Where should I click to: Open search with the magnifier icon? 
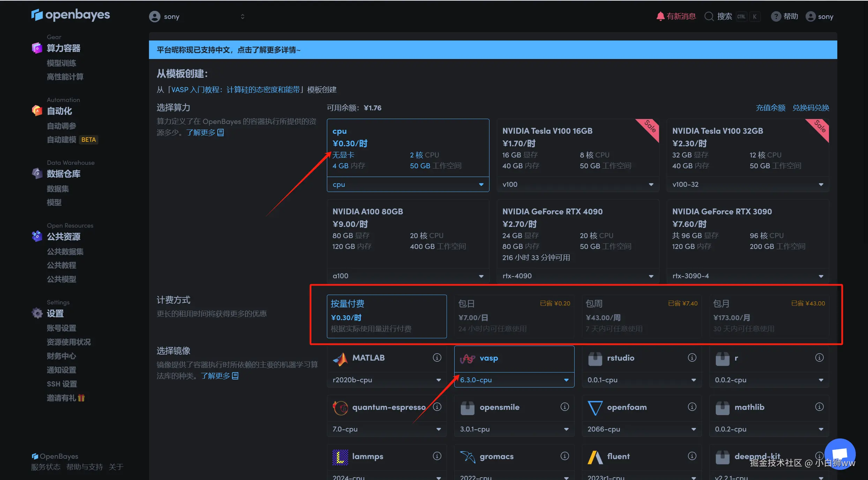709,16
